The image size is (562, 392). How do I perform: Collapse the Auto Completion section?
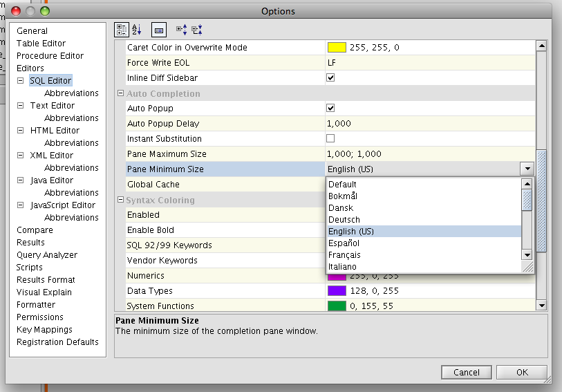coord(121,93)
